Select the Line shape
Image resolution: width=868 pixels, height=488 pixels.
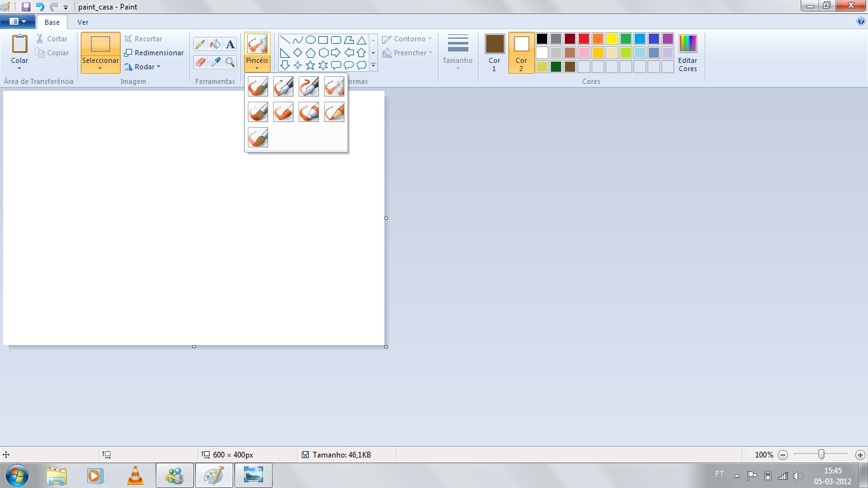(286, 39)
